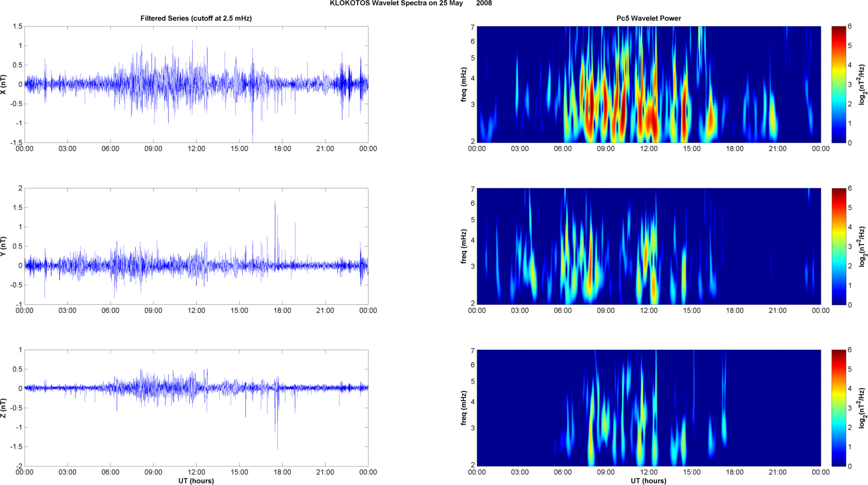Click the KLOKOTOS Wavelet Spectra main title
868x485 pixels.
tap(411, 3)
